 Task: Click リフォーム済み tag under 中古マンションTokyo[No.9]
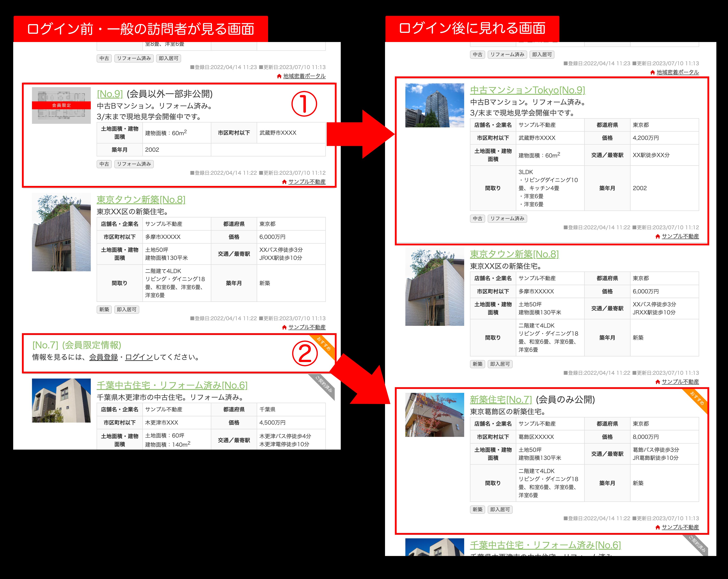coord(507,219)
